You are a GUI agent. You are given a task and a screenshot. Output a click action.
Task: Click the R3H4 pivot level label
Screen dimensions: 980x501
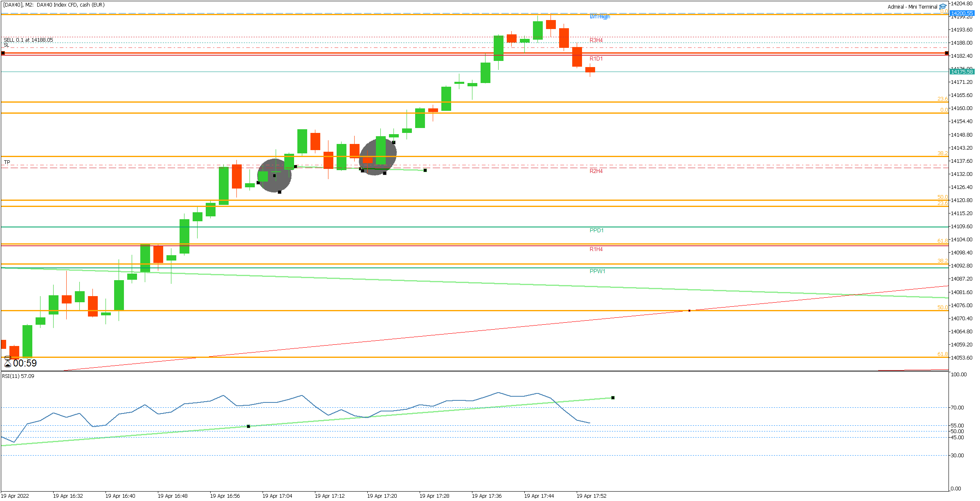[596, 40]
